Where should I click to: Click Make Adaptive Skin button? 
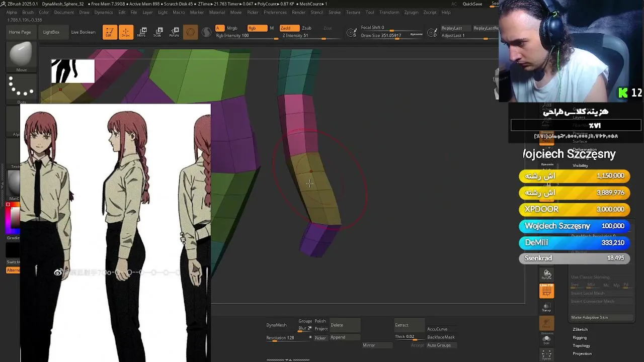tap(602, 317)
